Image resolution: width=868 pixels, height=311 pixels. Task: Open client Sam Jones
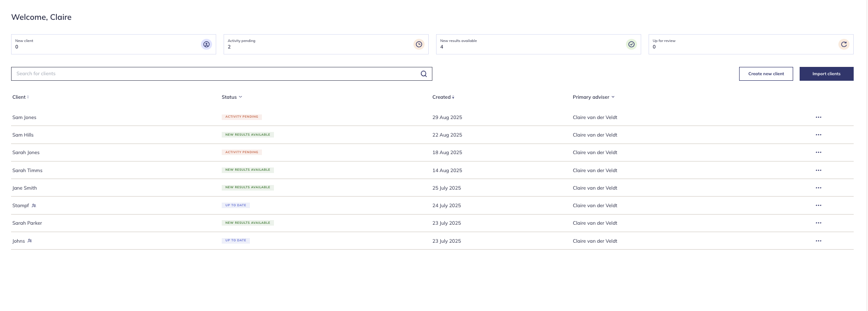pos(24,117)
